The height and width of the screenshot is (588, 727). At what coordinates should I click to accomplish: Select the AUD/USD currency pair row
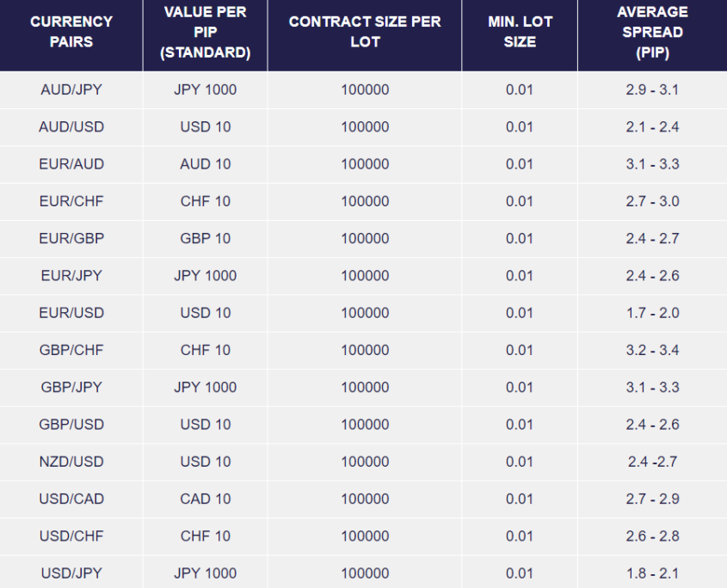71,127
